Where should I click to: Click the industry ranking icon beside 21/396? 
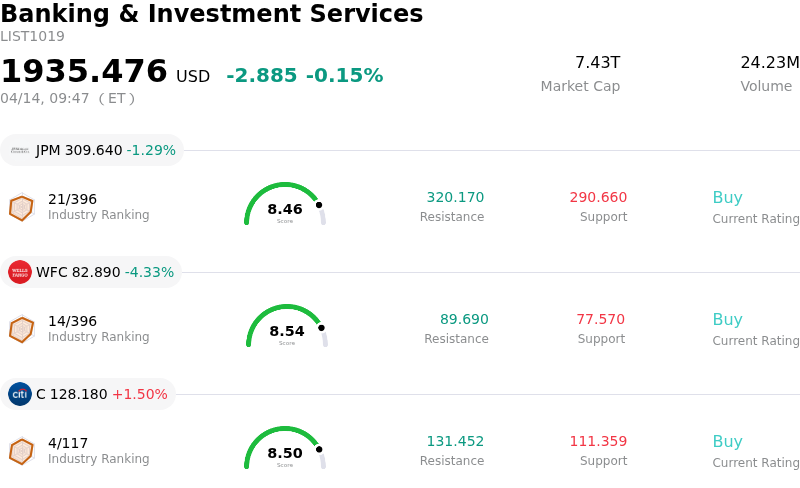coord(21,207)
